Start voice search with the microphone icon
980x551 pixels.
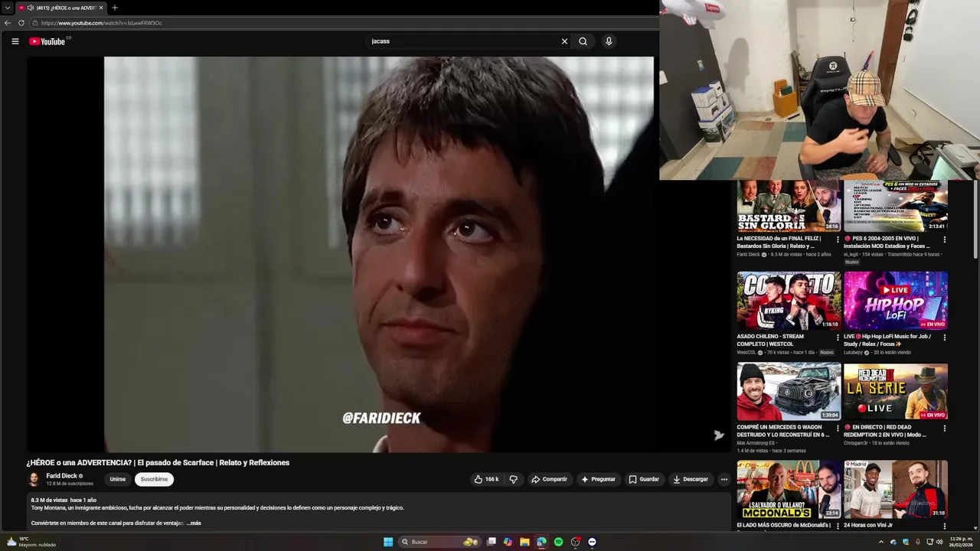coord(609,41)
